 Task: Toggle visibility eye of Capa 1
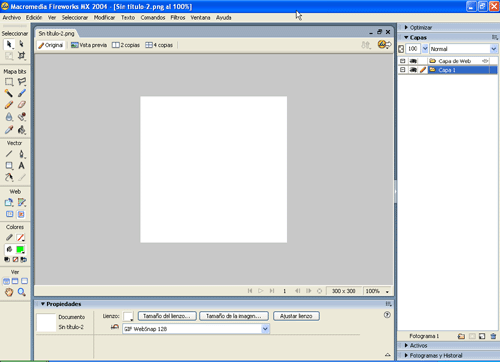click(x=413, y=70)
